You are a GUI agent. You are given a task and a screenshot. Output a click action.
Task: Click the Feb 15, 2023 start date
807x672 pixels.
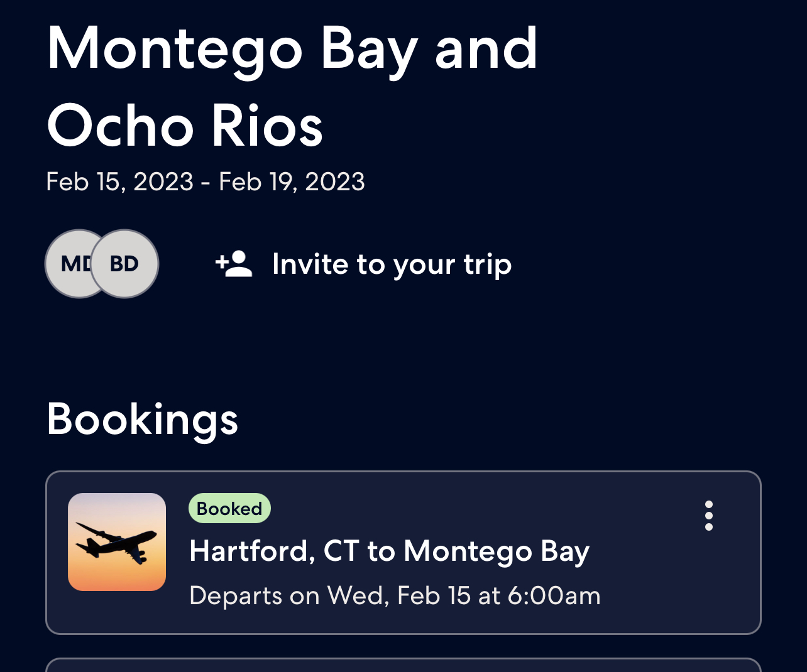tap(119, 182)
